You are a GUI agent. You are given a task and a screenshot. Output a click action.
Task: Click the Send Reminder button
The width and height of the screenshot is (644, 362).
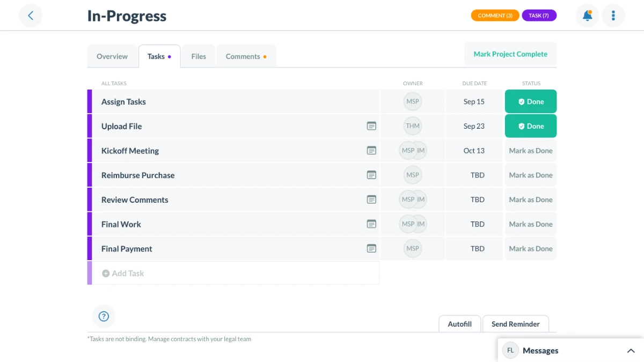(516, 324)
